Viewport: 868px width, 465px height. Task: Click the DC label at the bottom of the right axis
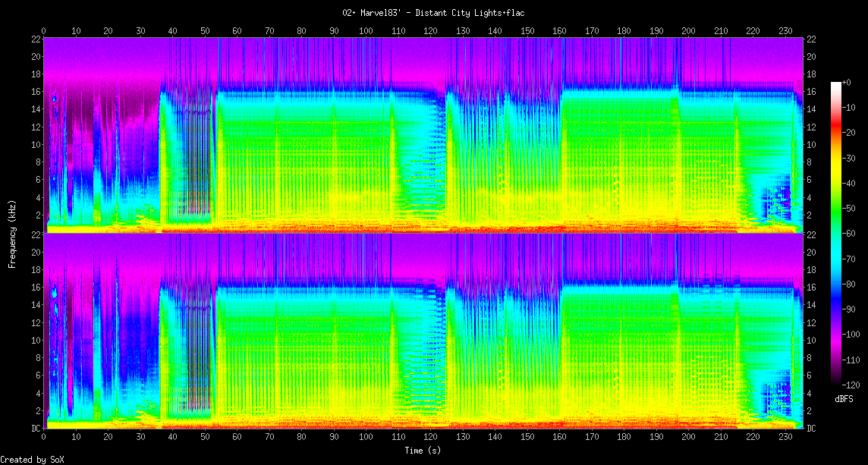click(810, 429)
